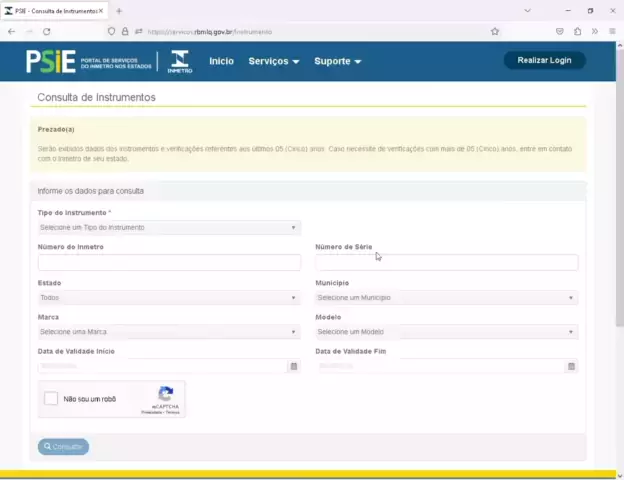624x480 pixels.
Task: Expand the Marca dropdown
Action: (x=168, y=332)
